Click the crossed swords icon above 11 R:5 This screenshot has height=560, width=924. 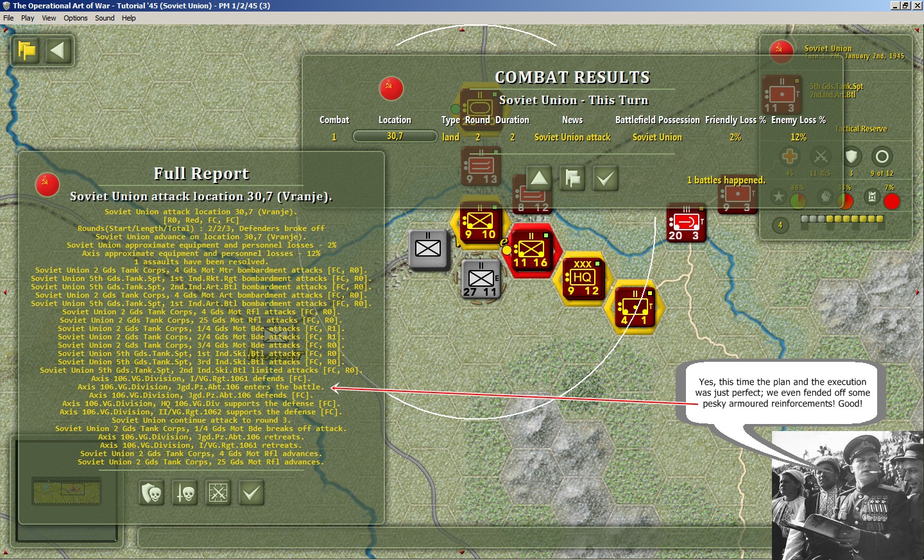pos(821,157)
